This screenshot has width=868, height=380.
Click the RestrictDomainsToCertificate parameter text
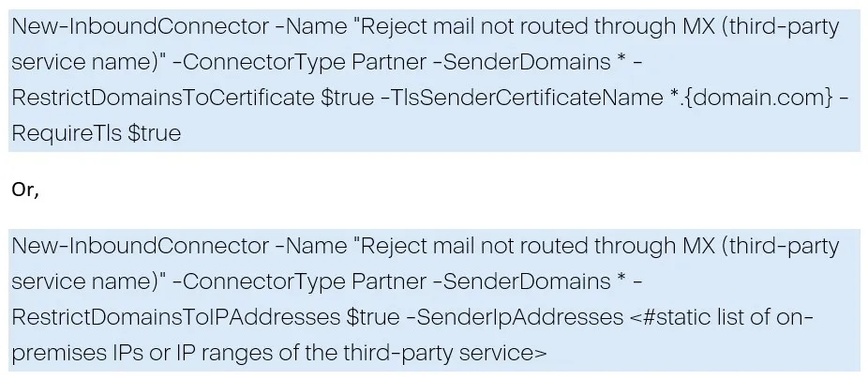(x=163, y=98)
